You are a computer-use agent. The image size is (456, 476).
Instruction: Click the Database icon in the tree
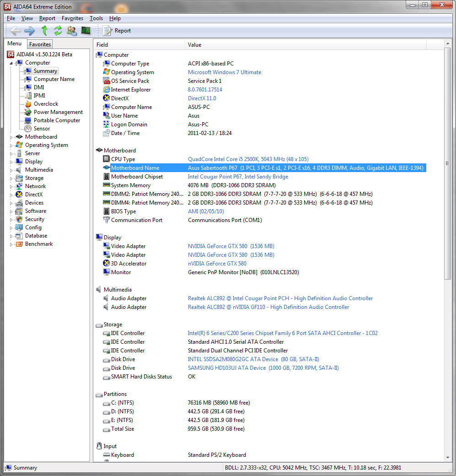point(19,236)
